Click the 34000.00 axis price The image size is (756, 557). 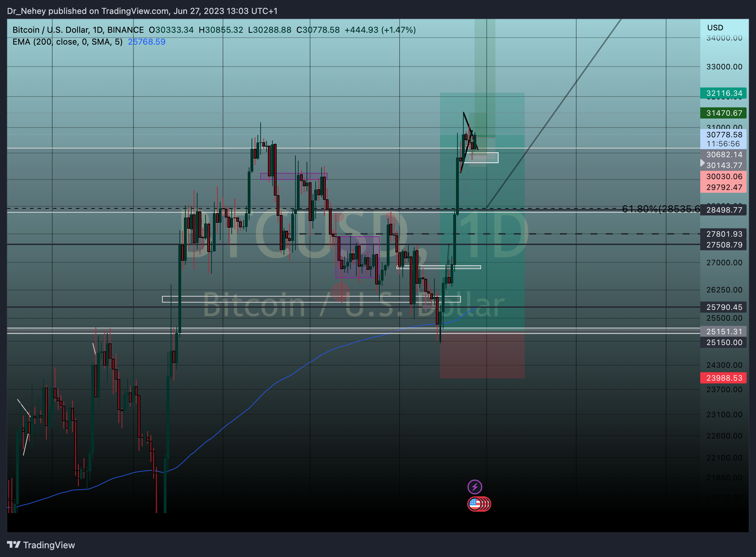pos(724,38)
